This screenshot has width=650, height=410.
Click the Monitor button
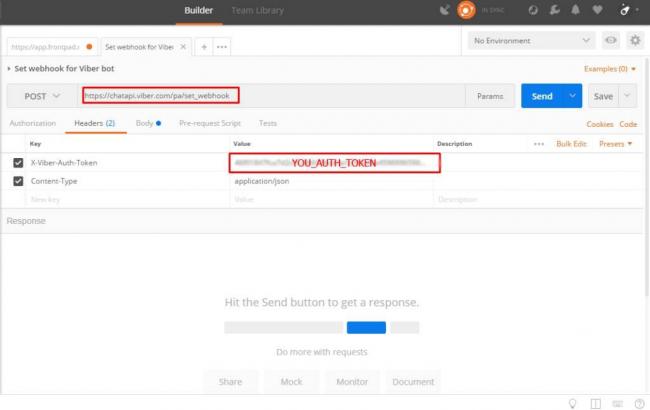pyautogui.click(x=352, y=381)
